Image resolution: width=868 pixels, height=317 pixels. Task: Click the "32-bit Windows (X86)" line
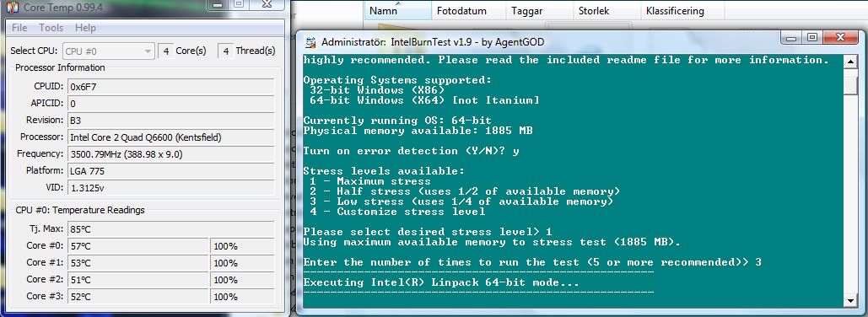pos(376,90)
